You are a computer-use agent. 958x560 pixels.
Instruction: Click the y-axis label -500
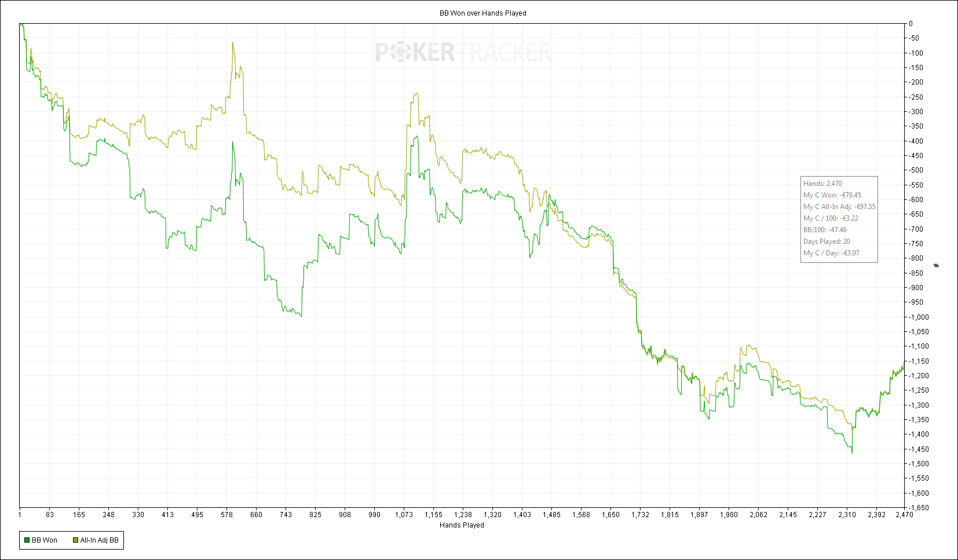coord(916,170)
